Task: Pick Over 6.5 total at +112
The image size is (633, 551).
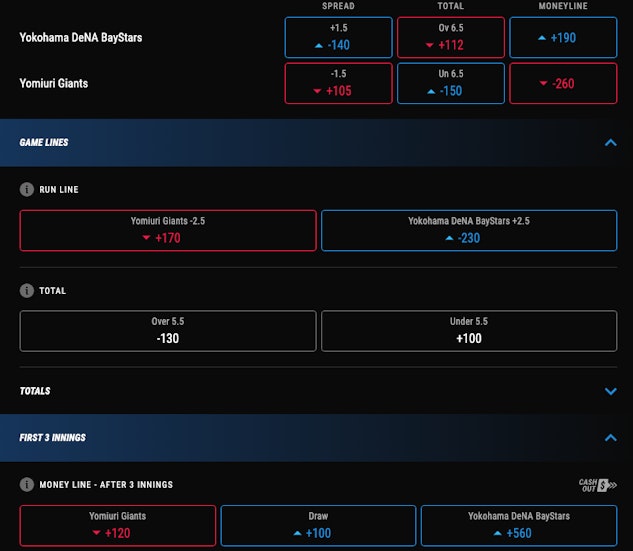Action: [450, 37]
